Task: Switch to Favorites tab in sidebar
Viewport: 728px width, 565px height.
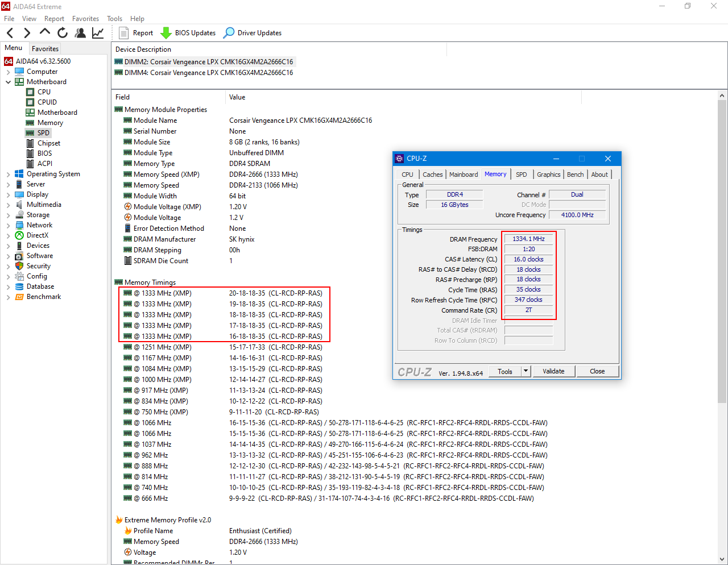Action: pyautogui.click(x=45, y=49)
